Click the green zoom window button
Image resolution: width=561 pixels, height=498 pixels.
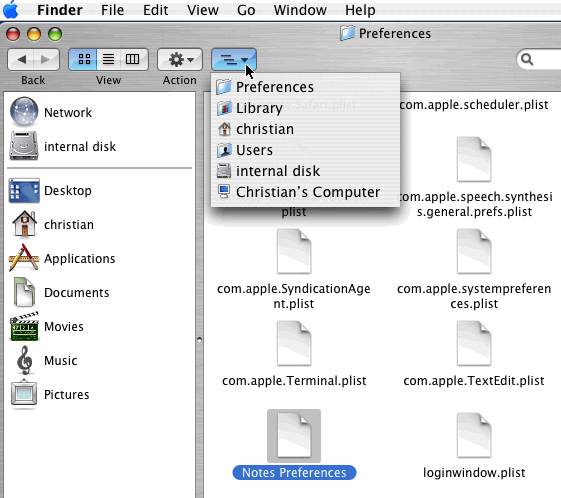55,34
